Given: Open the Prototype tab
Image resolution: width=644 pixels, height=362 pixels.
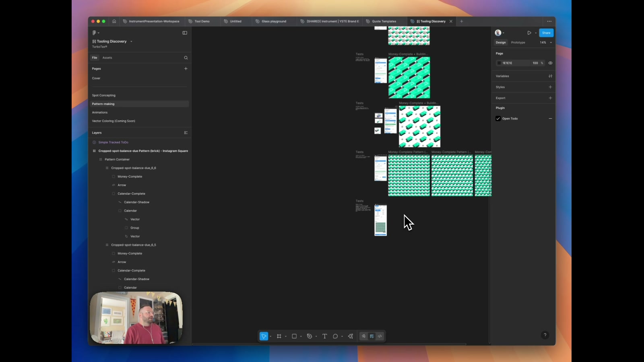Looking at the screenshot, I should coord(518,43).
